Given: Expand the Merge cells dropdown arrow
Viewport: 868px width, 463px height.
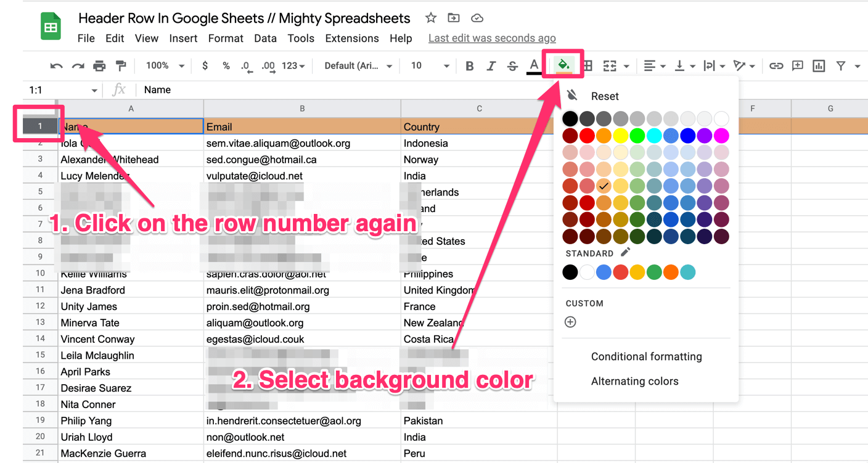Looking at the screenshot, I should pos(626,66).
